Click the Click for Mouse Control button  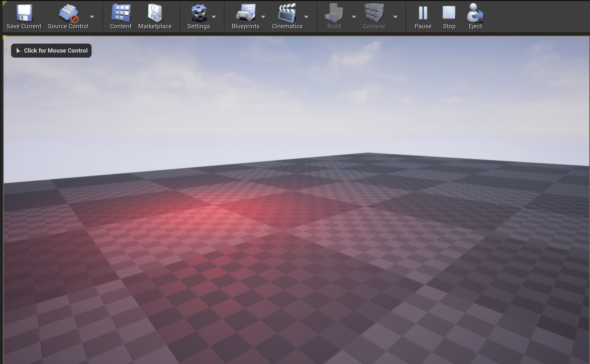tap(51, 51)
